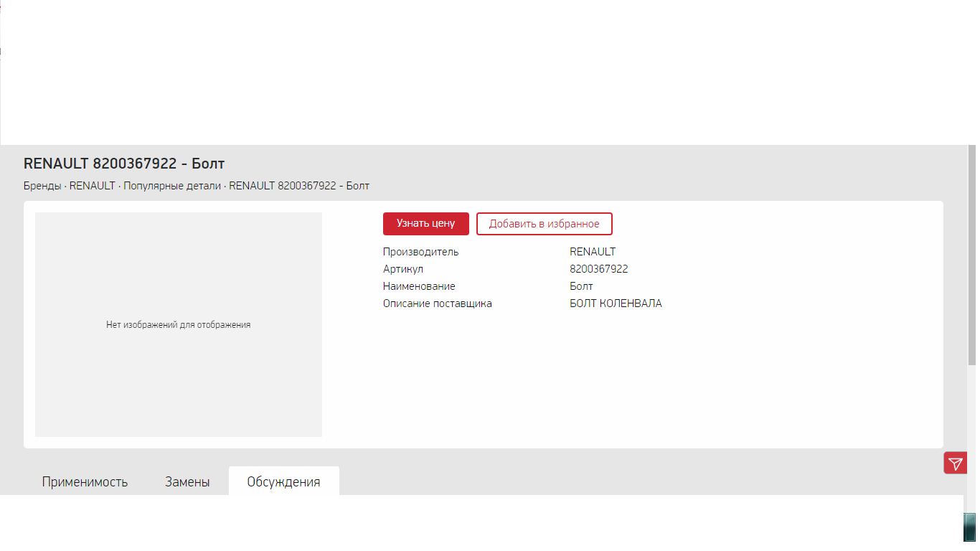The width and height of the screenshot is (980, 551).
Task: Click the red Узнать цену button
Action: pos(425,224)
